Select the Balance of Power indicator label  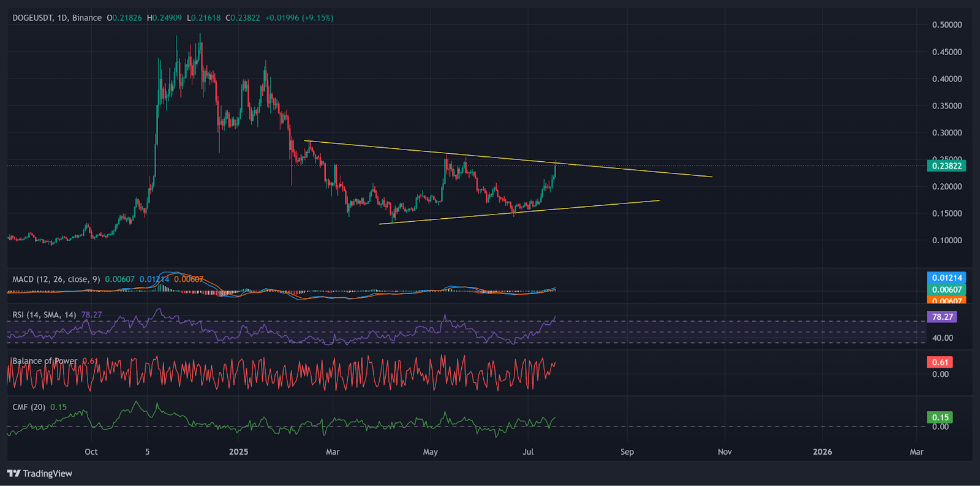[x=45, y=361]
